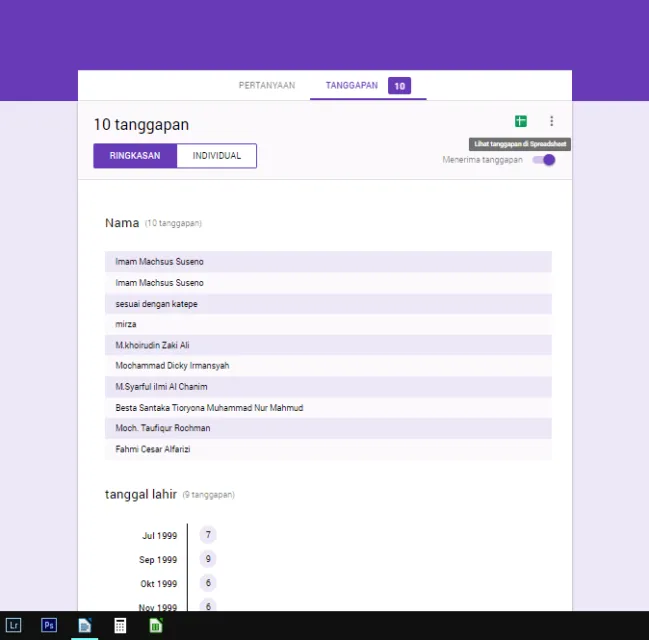Open Lightroom from the taskbar

[13, 625]
